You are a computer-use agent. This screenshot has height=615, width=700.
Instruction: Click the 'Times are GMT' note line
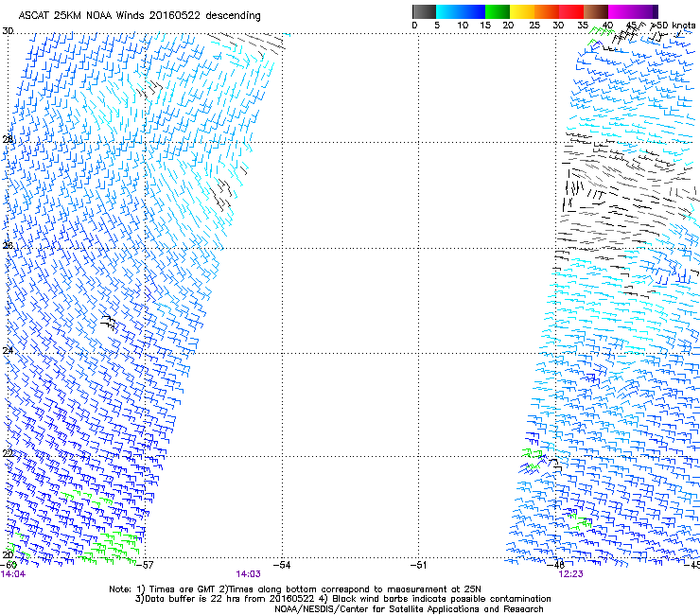click(295, 589)
